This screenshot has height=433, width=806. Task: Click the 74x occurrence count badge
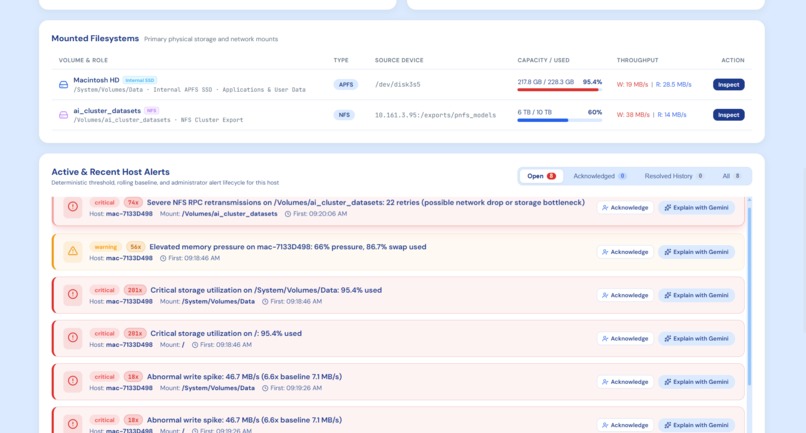133,203
